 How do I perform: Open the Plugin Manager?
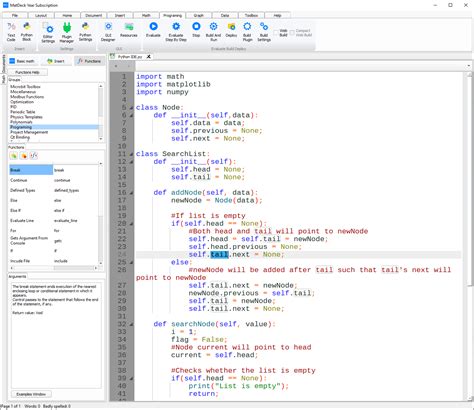pos(67,32)
